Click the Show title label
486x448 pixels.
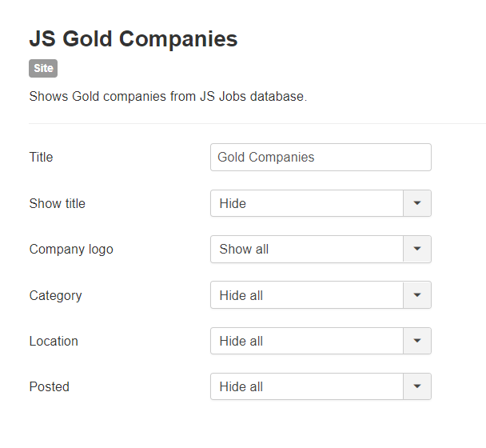[x=57, y=203]
